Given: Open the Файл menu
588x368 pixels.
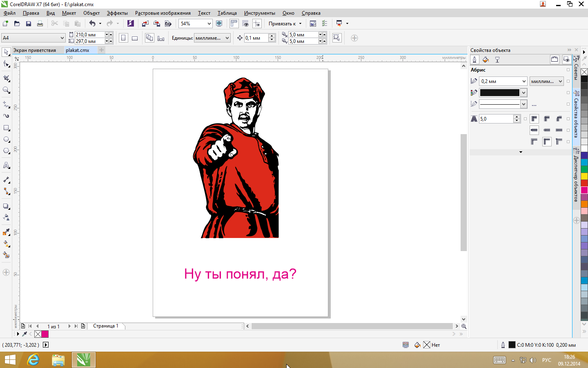Looking at the screenshot, I should click(10, 13).
